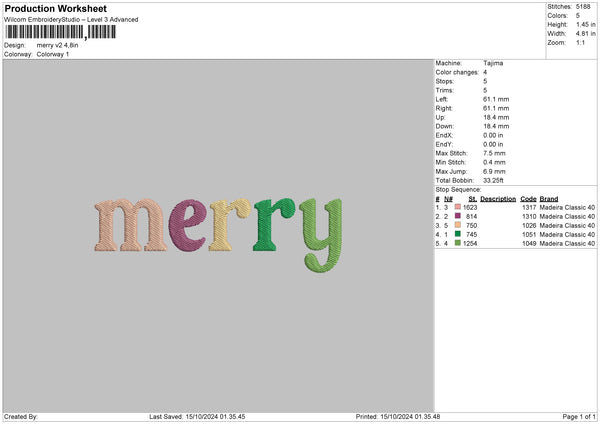Click thread code '1049'
The image size is (600, 424).
[529, 244]
